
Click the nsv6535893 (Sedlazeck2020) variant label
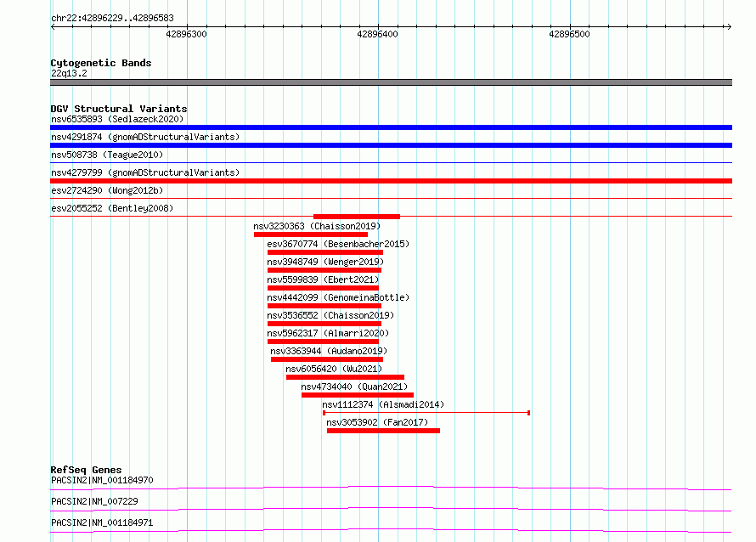(x=117, y=119)
